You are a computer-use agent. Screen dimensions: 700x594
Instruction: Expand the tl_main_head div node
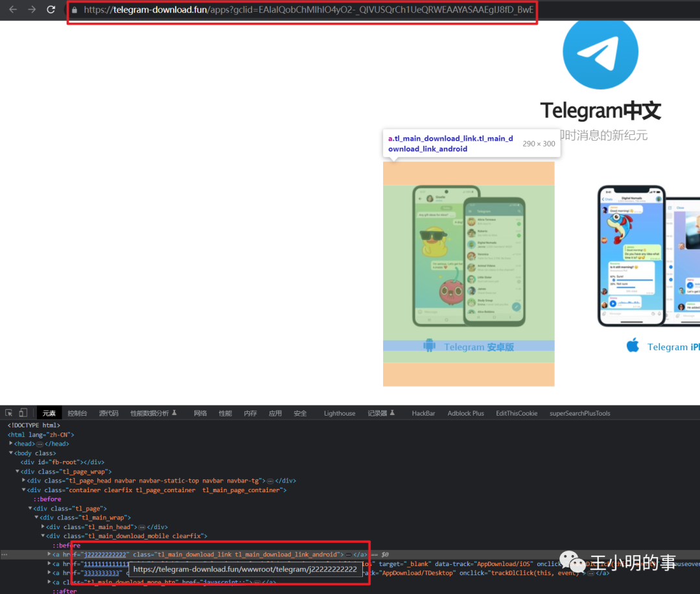point(43,527)
